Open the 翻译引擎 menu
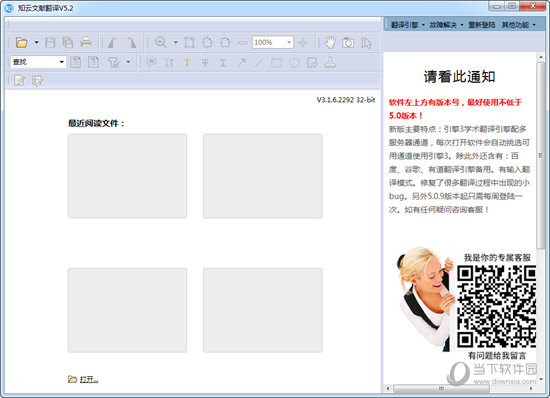 [x=407, y=25]
